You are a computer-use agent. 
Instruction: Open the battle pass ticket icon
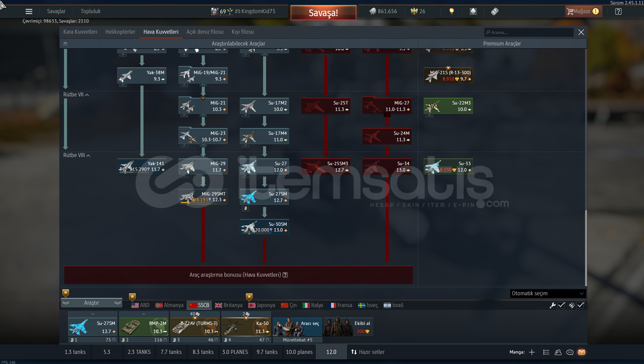[494, 11]
